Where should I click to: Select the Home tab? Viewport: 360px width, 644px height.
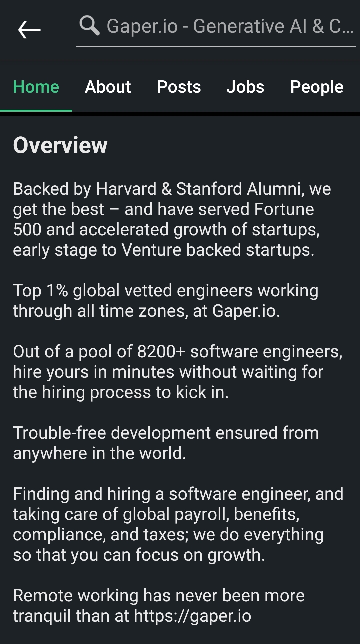(36, 87)
